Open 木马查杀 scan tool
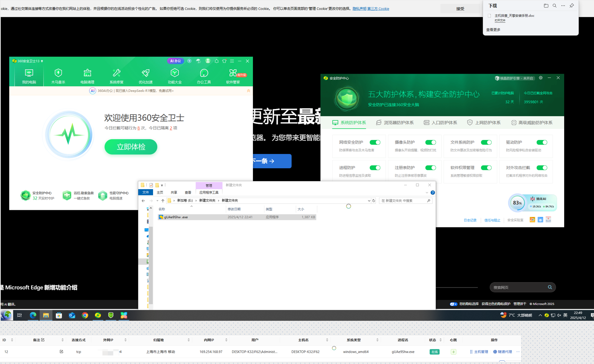The image size is (594, 364). click(58, 76)
